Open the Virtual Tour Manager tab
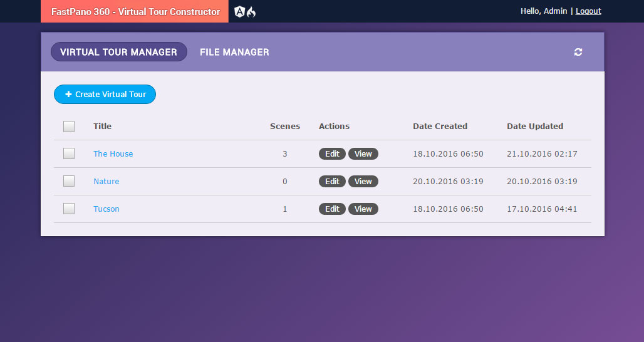This screenshot has width=644, height=342. click(x=118, y=52)
